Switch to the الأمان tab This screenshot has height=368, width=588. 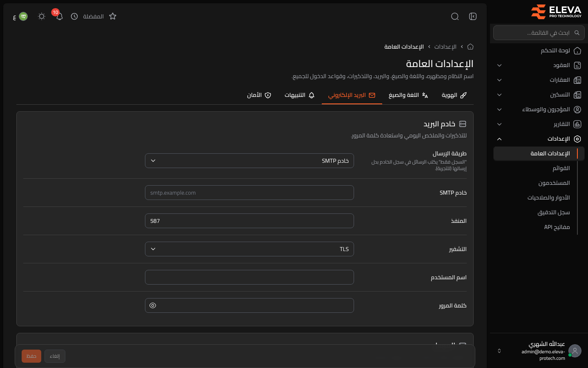pyautogui.click(x=259, y=95)
